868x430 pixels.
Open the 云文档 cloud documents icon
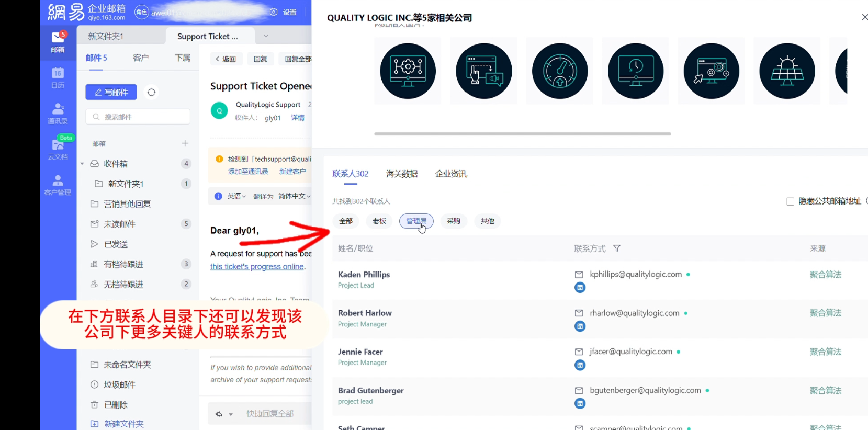(58, 149)
